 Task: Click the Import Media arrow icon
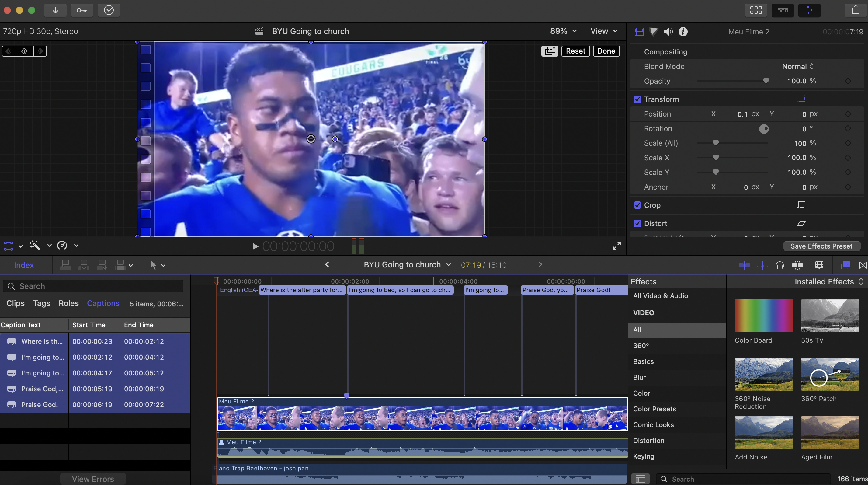coord(55,10)
